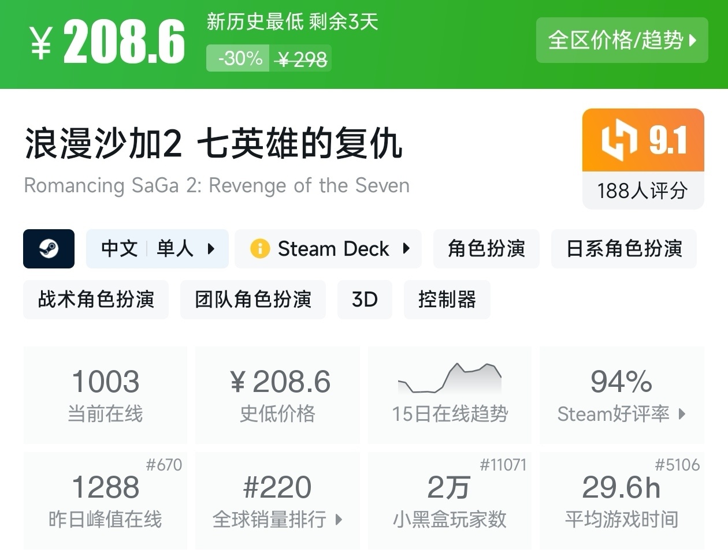
Task: Expand the 中文 单人 language tag
Action: click(x=157, y=249)
